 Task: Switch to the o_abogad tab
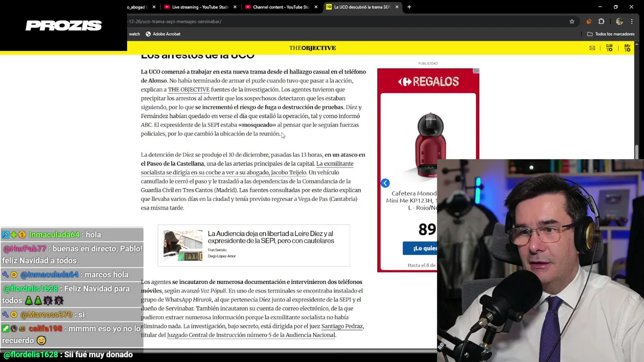pyautogui.click(x=137, y=7)
